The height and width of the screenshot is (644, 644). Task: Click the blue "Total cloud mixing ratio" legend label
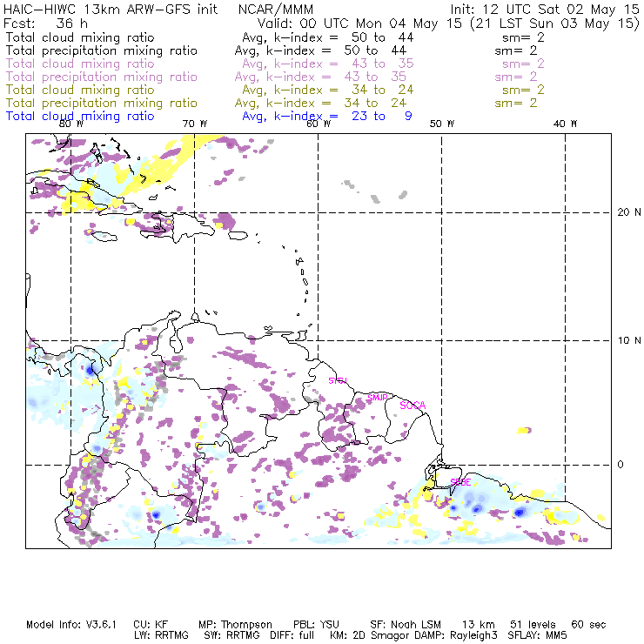[x=80, y=117]
